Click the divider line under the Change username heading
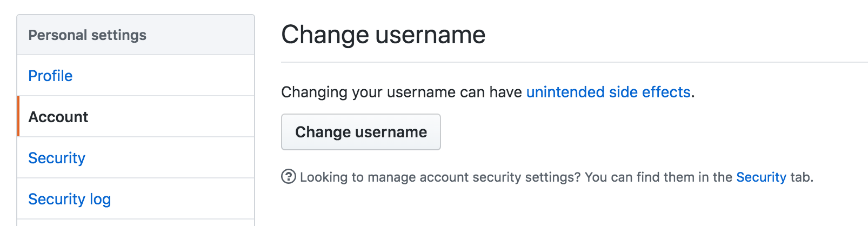 574,62
